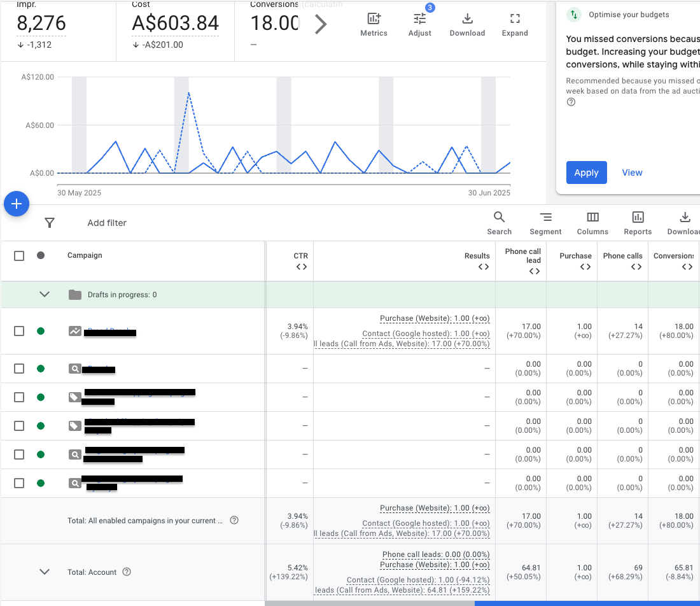Click the filter funnel icon
The height and width of the screenshot is (606, 700).
pos(50,223)
